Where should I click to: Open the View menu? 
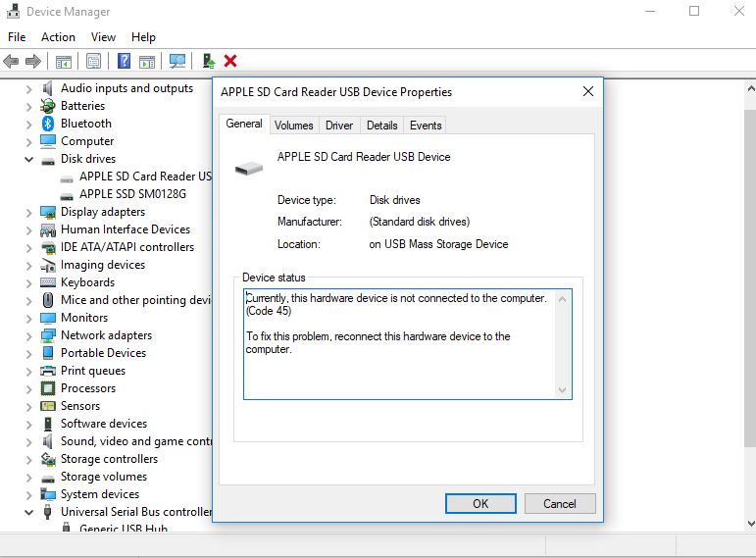[x=103, y=37]
